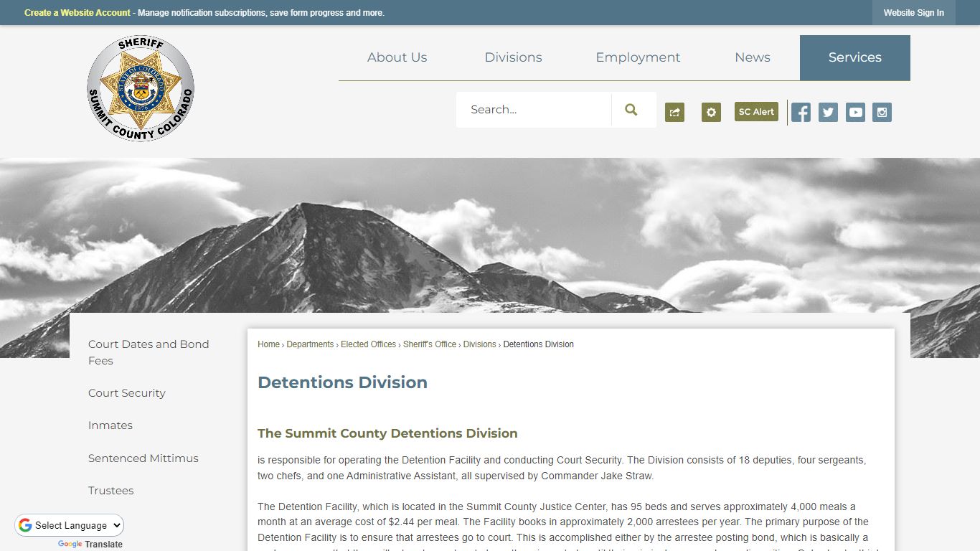Open Site Tools via the gear icon
Viewport: 980px width, 551px height.
711,112
